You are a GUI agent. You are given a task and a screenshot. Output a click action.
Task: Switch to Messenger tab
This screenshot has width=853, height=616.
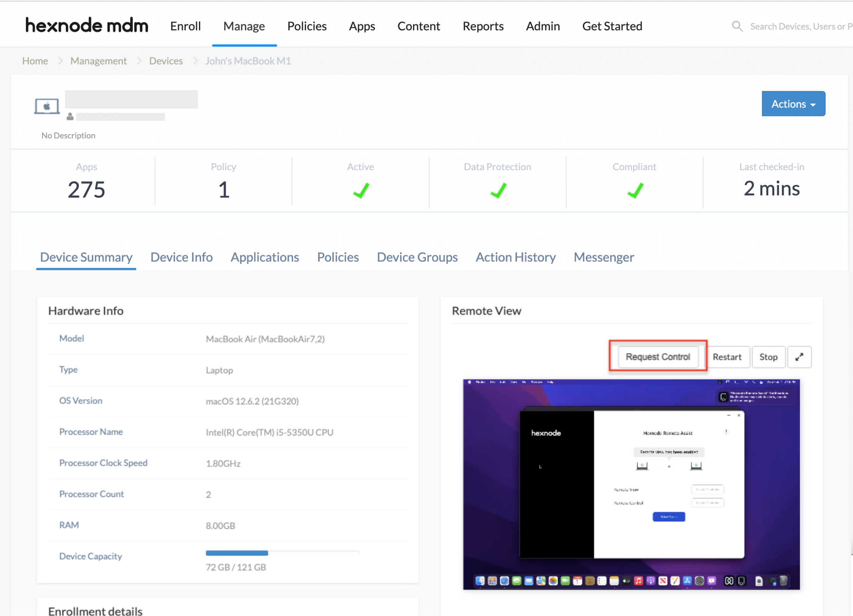(x=604, y=257)
